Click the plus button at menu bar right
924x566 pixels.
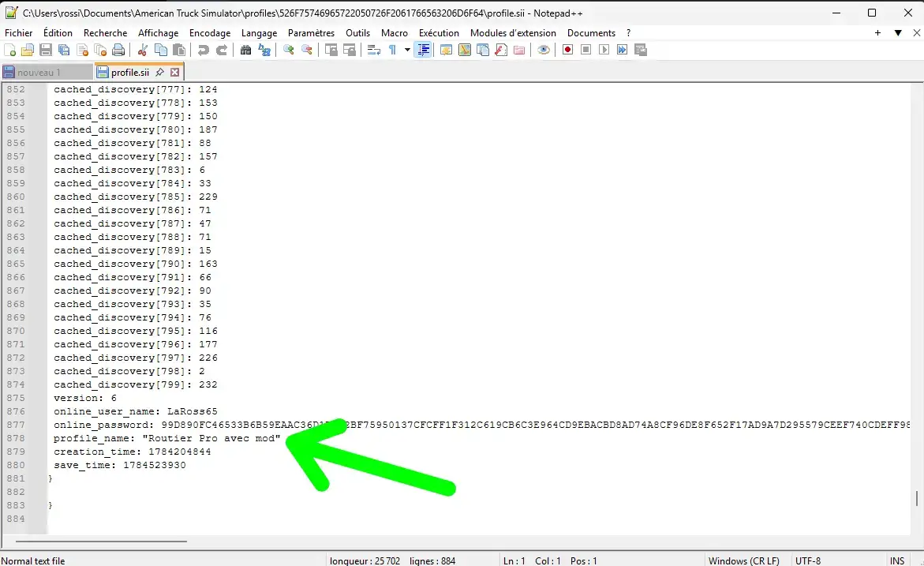click(878, 33)
